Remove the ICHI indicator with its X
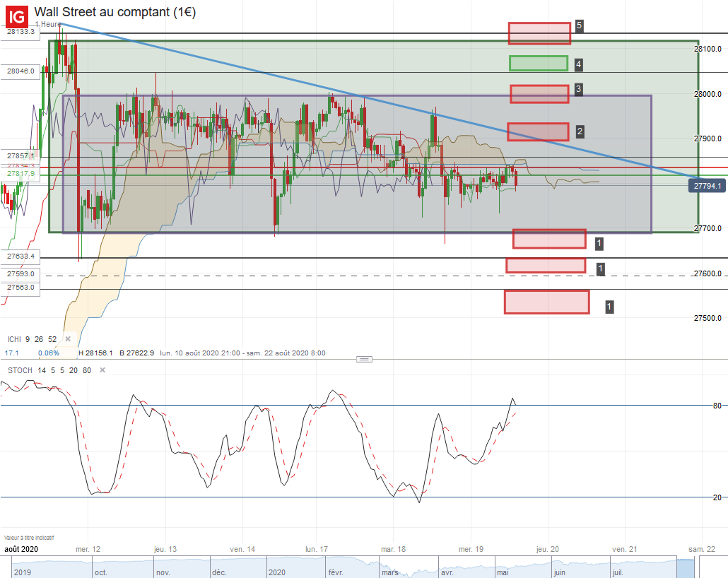 click(68, 339)
